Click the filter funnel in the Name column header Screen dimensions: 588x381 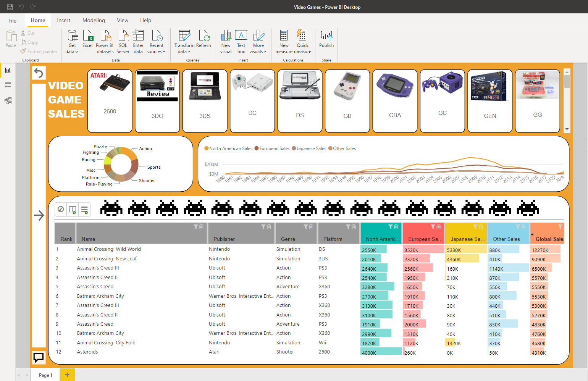point(196,227)
